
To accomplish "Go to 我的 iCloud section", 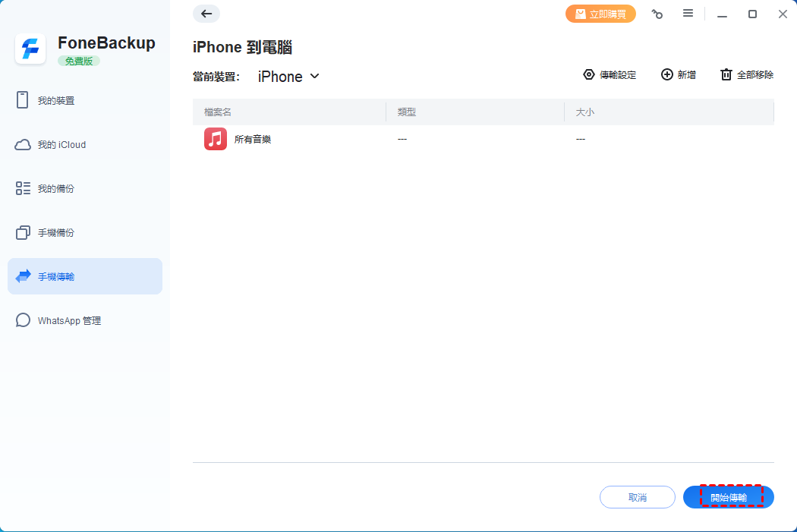I will [61, 144].
